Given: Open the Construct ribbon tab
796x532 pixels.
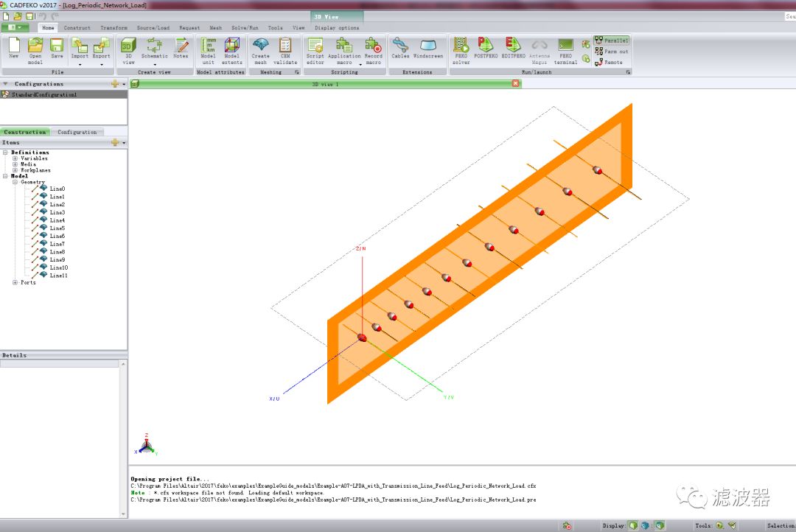Looking at the screenshot, I should [x=77, y=28].
